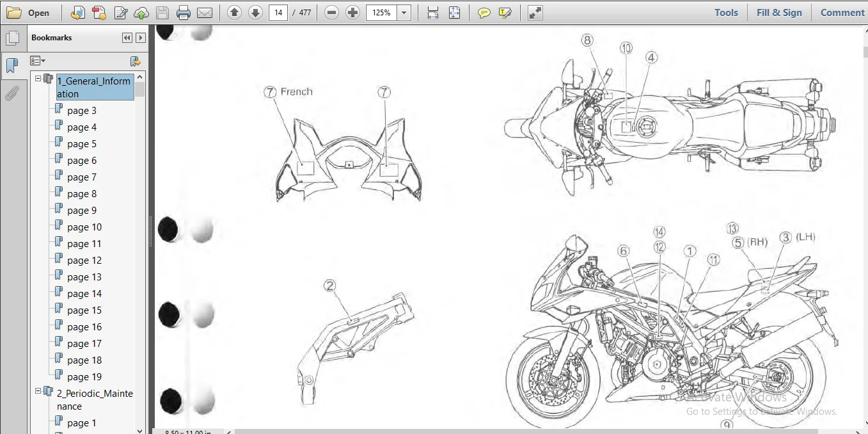The image size is (868, 434).
Task: Click the page number field showing 14
Action: [278, 13]
